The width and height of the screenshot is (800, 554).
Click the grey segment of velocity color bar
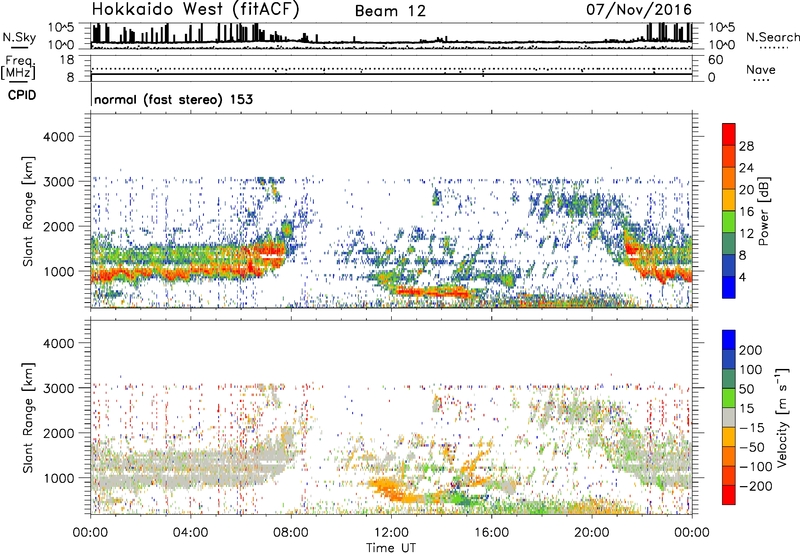coord(729,417)
